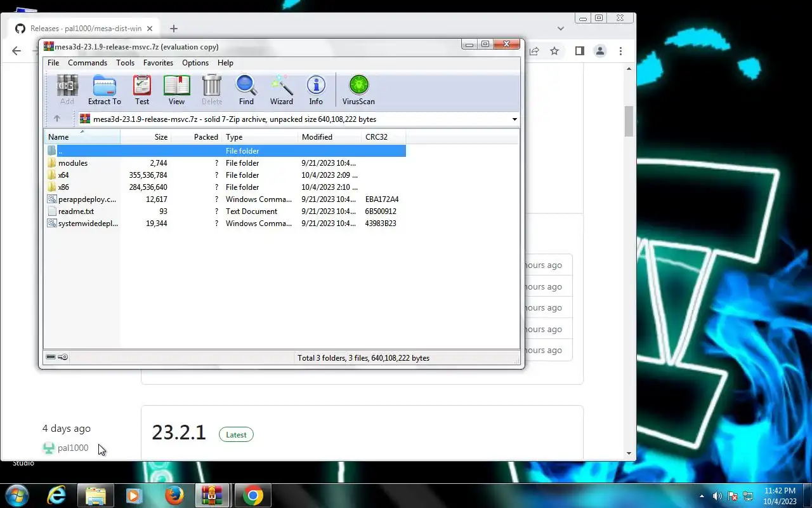Launch Internet Explorer from taskbar
This screenshot has height=508, width=812.
pyautogui.click(x=56, y=495)
